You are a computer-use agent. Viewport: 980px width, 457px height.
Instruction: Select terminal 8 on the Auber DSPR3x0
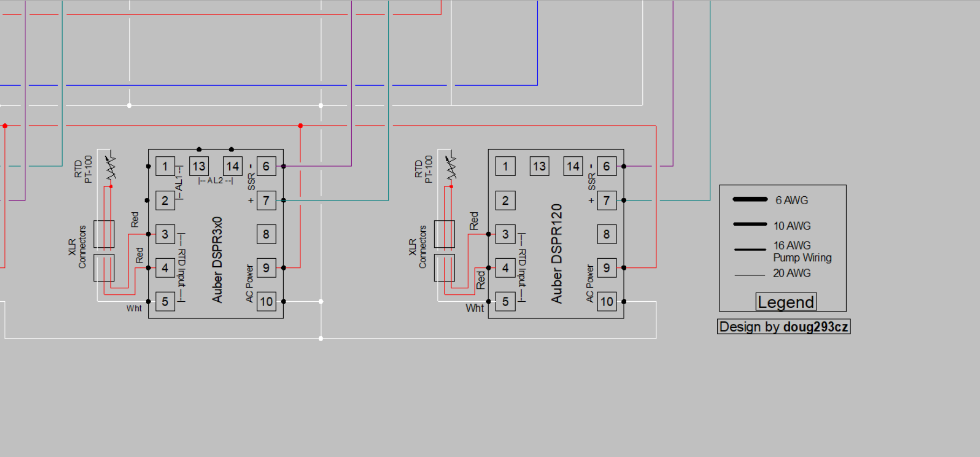pyautogui.click(x=266, y=234)
